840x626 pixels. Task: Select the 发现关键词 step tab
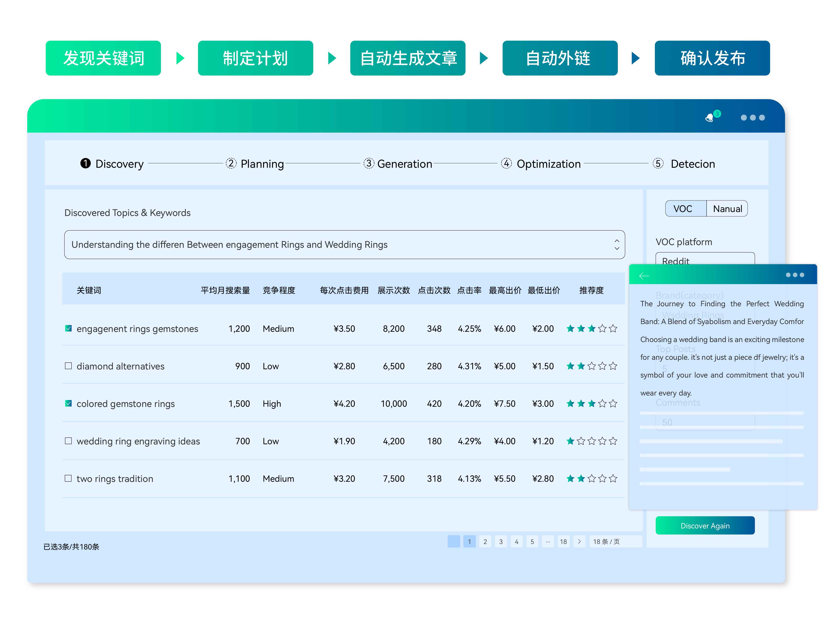point(103,58)
